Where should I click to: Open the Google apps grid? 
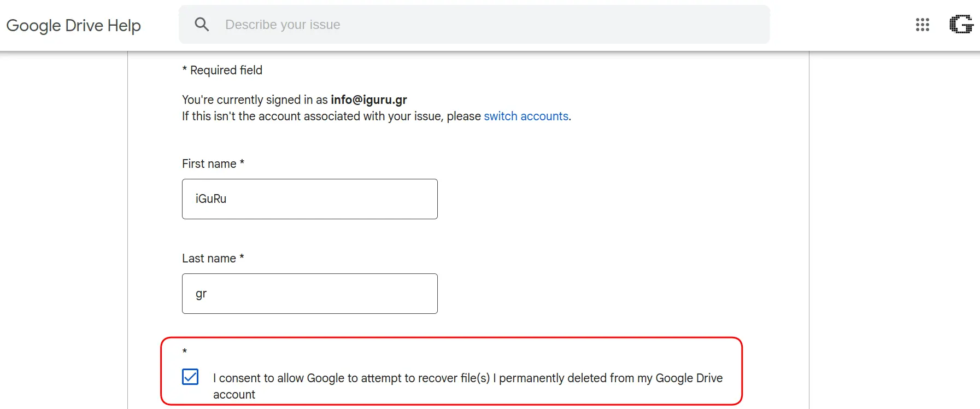[923, 25]
